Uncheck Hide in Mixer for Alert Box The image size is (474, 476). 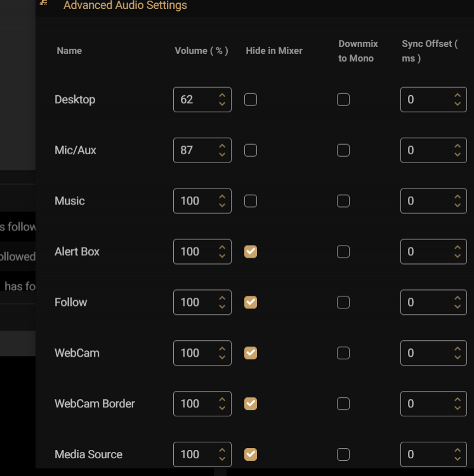point(251,252)
